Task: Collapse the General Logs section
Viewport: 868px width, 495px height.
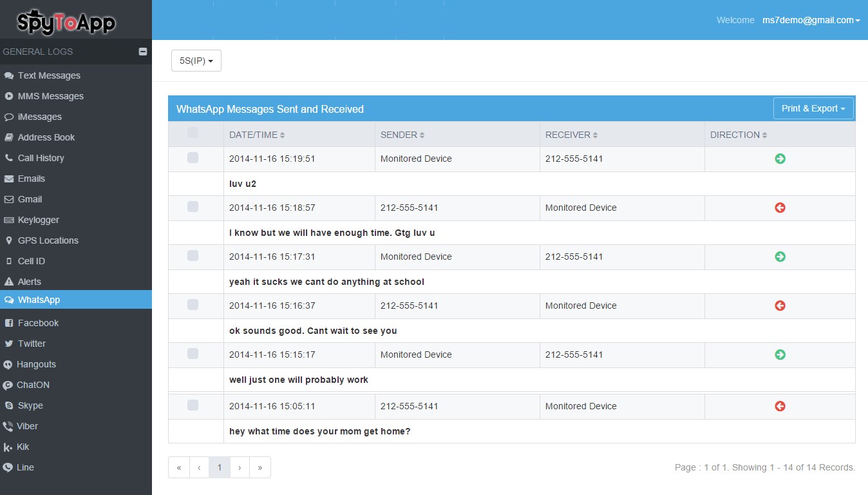Action: tap(143, 52)
